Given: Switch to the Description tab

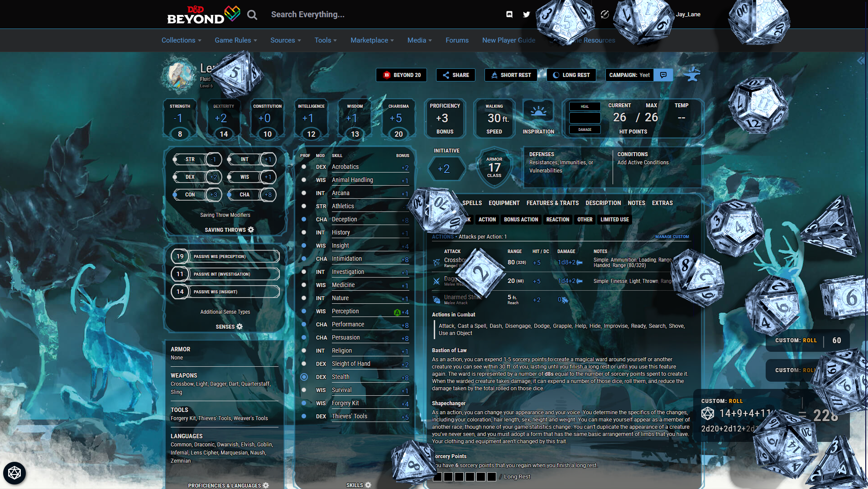Looking at the screenshot, I should [603, 203].
